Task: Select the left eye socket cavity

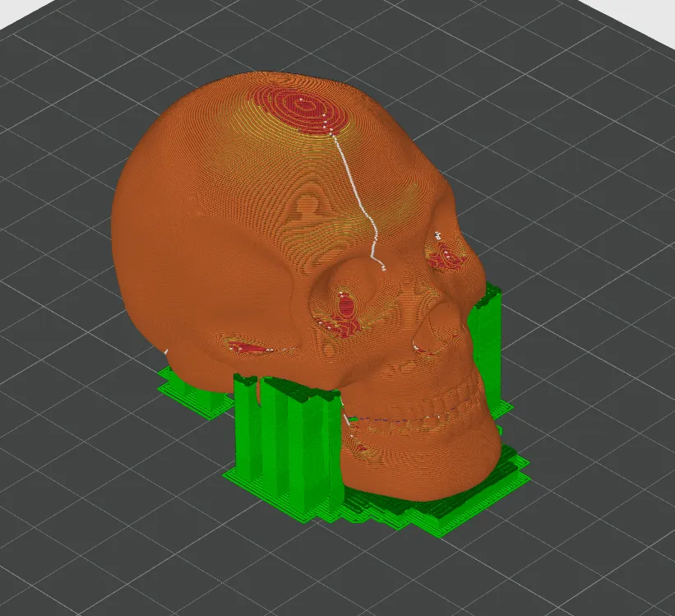Action: click(345, 304)
